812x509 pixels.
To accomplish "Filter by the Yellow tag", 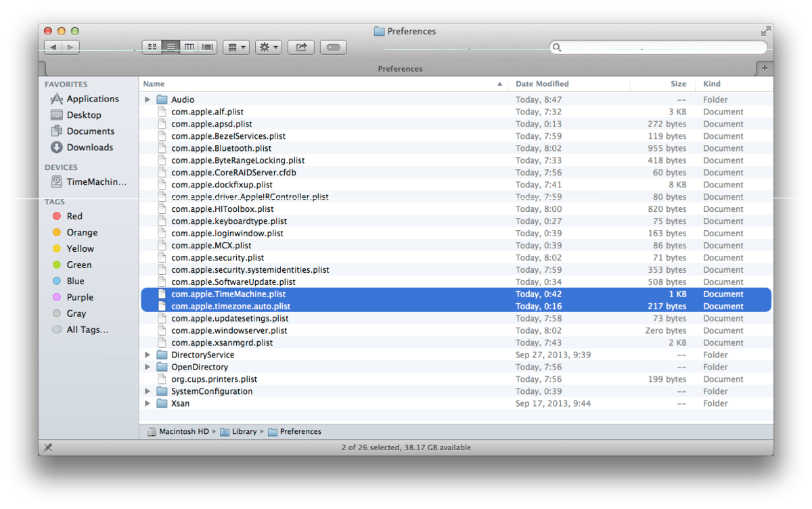I will (73, 249).
